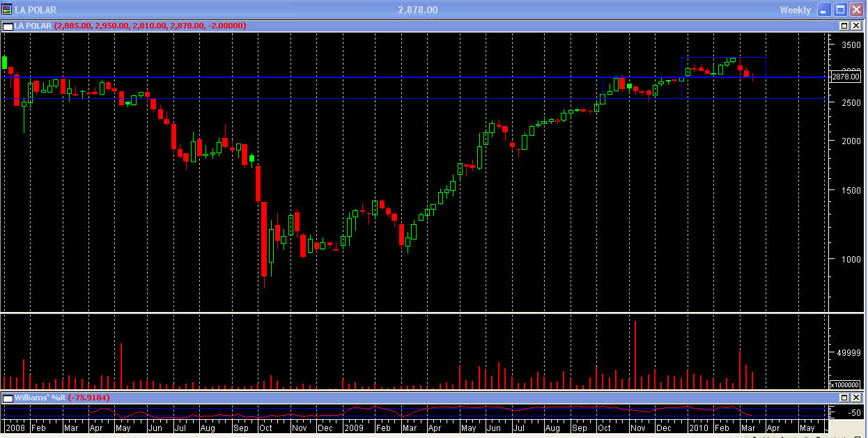Maximize the LA POLAR chart window

840,10
